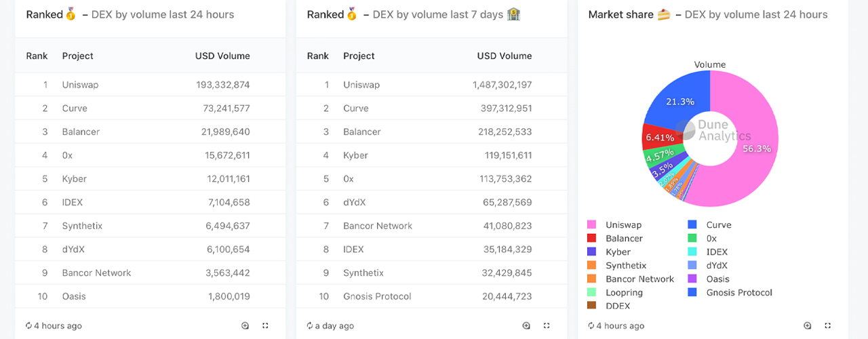Sort 7 days table by Rank header
The width and height of the screenshot is (868, 339).
tap(318, 56)
